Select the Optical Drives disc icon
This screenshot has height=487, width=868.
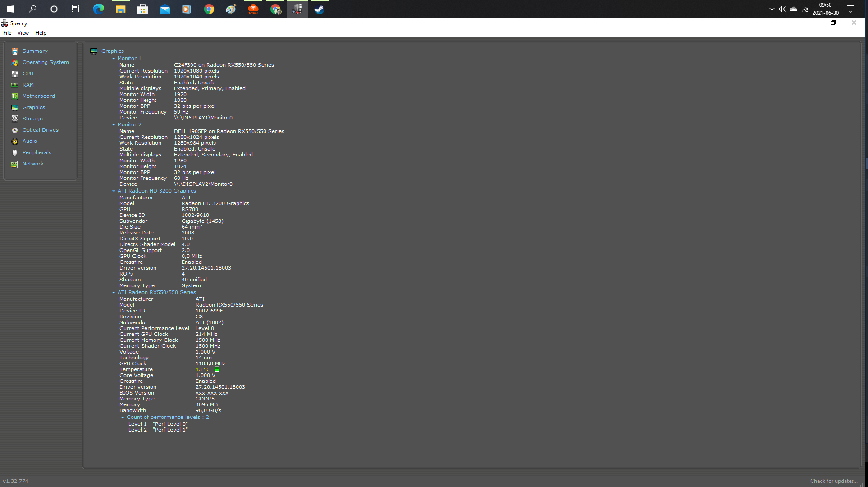point(15,130)
